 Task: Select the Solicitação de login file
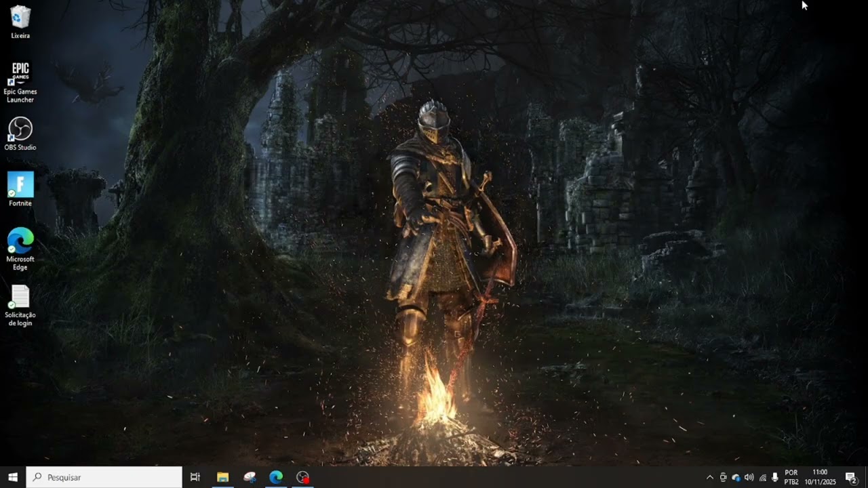pos(20,305)
